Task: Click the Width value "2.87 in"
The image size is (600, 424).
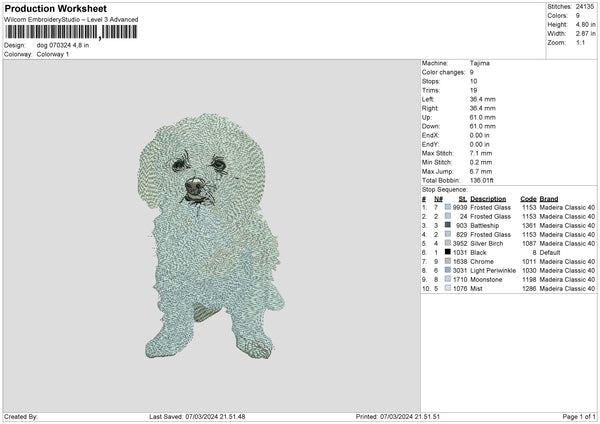Action: pyautogui.click(x=585, y=34)
